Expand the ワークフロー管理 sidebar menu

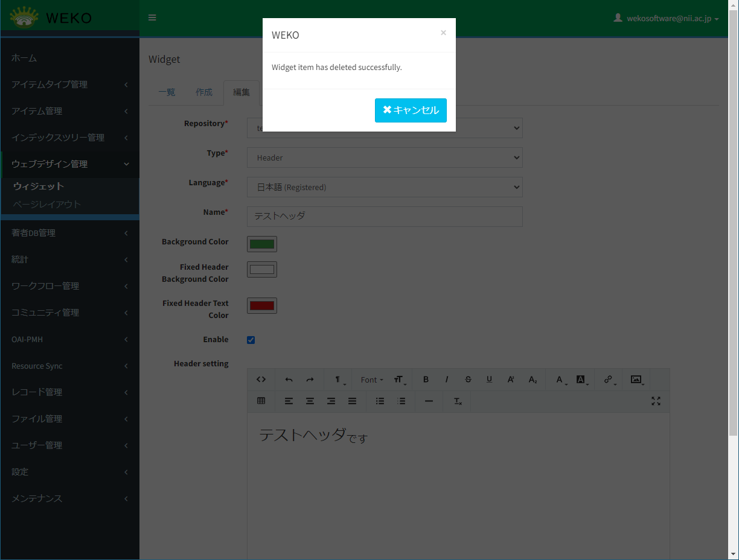(70, 286)
